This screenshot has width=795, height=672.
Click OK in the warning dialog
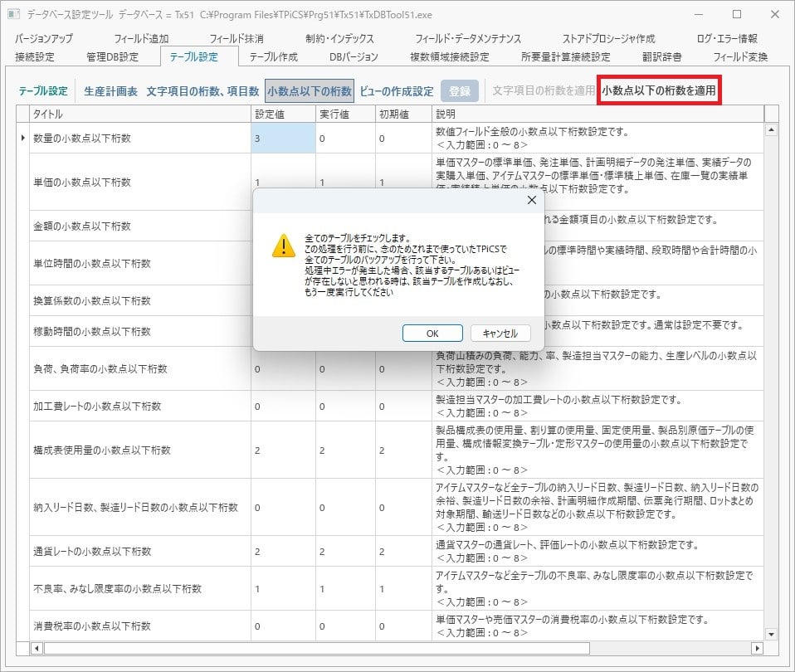tap(432, 333)
